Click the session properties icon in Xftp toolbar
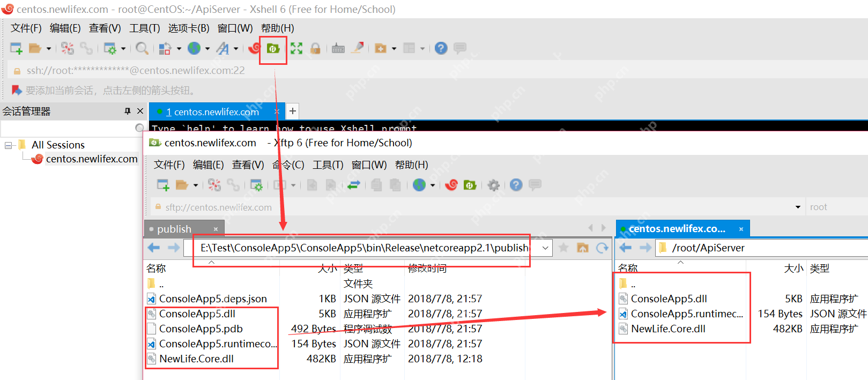The height and width of the screenshot is (380, 868). (x=256, y=185)
